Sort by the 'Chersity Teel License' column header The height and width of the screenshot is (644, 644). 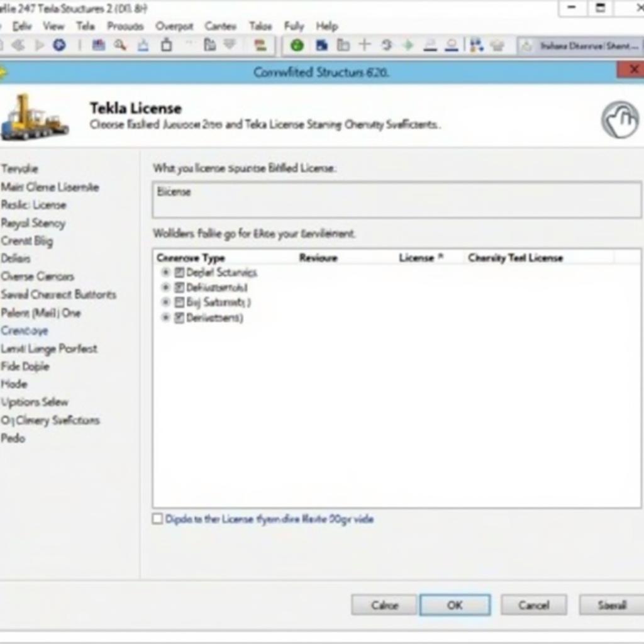pos(515,257)
